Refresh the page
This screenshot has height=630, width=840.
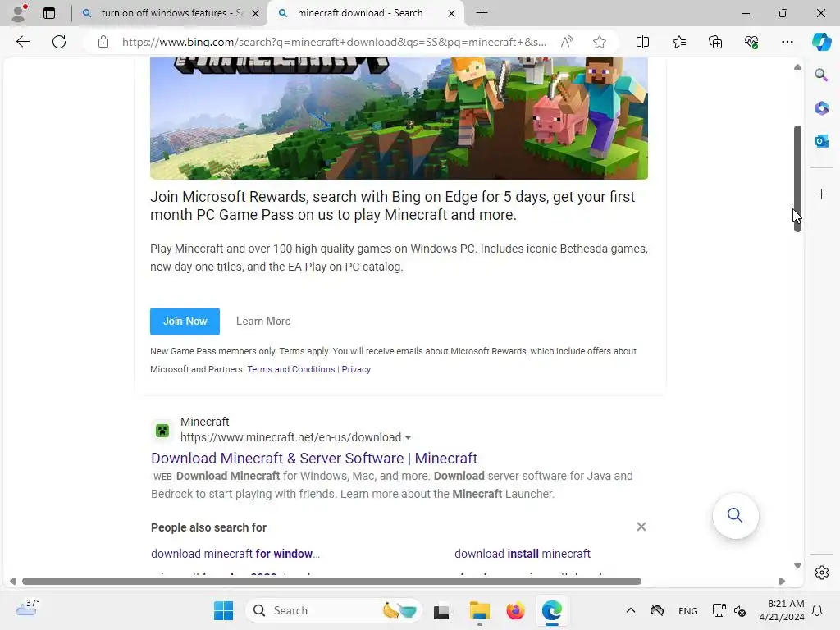pos(59,42)
